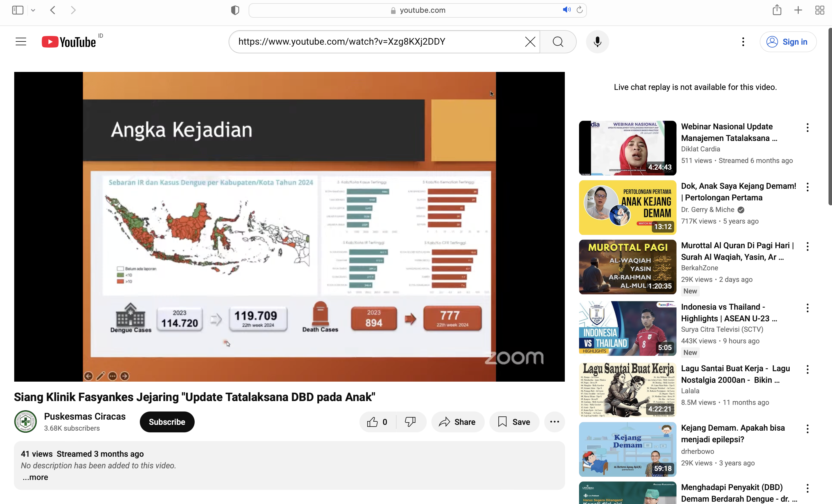Open the privacy report shield icon
The width and height of the screenshot is (832, 504).
(x=235, y=10)
